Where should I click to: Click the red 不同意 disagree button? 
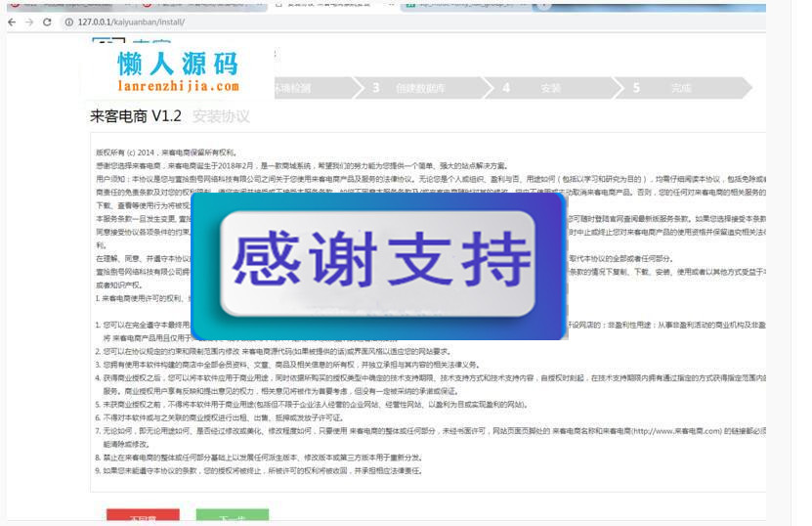tap(143, 516)
